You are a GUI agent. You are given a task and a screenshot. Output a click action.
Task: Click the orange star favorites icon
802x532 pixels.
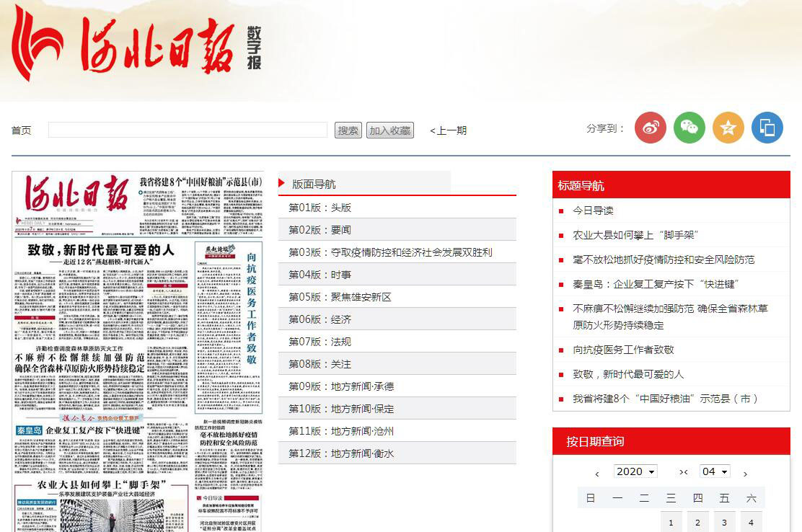pos(728,128)
